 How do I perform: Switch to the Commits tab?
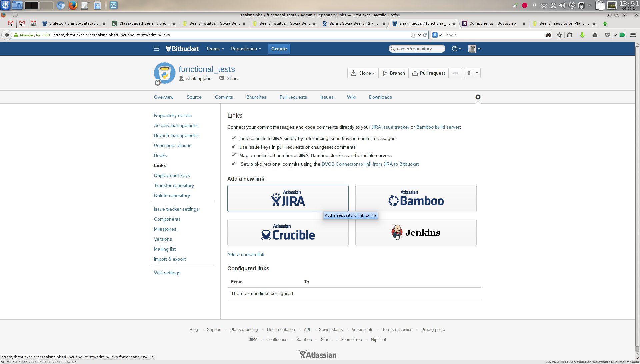click(x=224, y=97)
